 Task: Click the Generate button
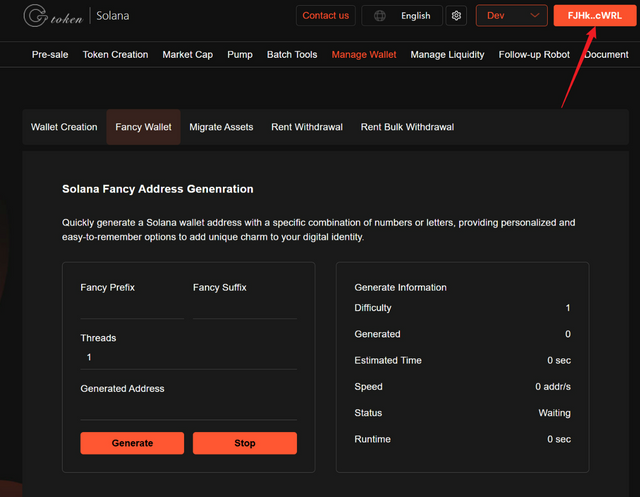point(132,443)
